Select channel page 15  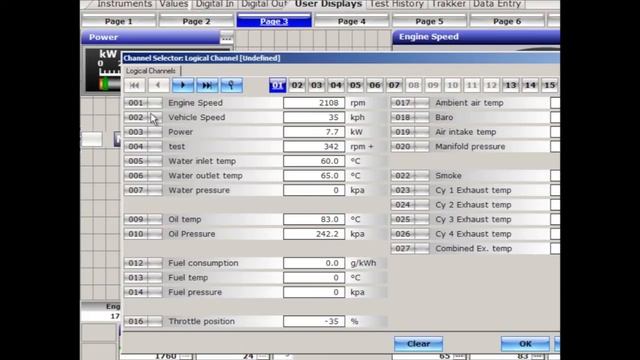549,85
